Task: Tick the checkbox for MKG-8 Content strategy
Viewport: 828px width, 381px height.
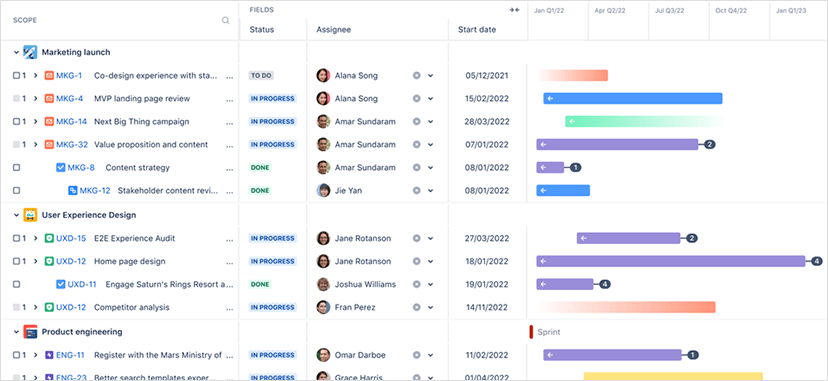Action: click(x=16, y=168)
